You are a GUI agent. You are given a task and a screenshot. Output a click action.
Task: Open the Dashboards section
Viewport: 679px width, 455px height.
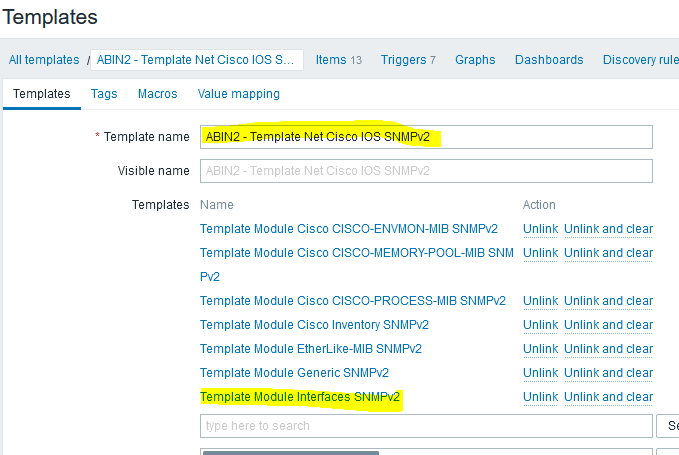(549, 60)
